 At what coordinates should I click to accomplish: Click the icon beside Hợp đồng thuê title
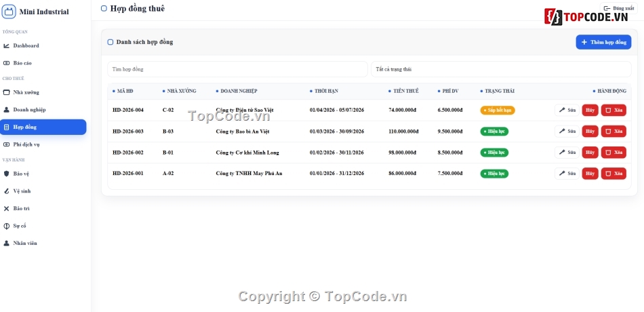point(104,8)
